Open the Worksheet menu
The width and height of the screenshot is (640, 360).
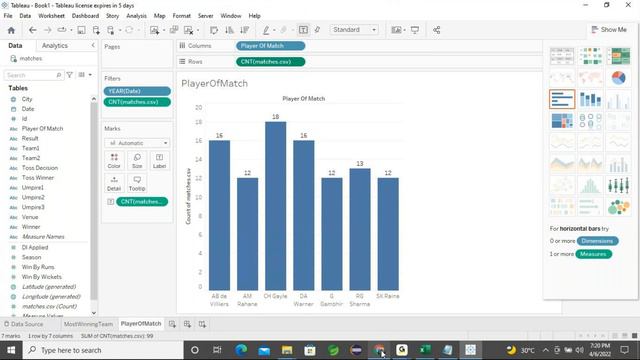click(x=51, y=16)
